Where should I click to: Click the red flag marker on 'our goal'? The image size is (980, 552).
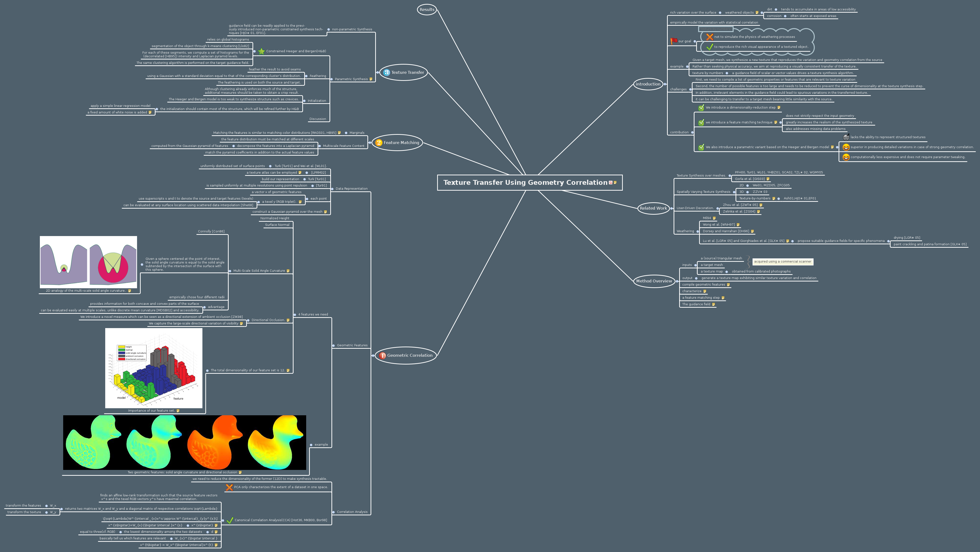tap(674, 41)
